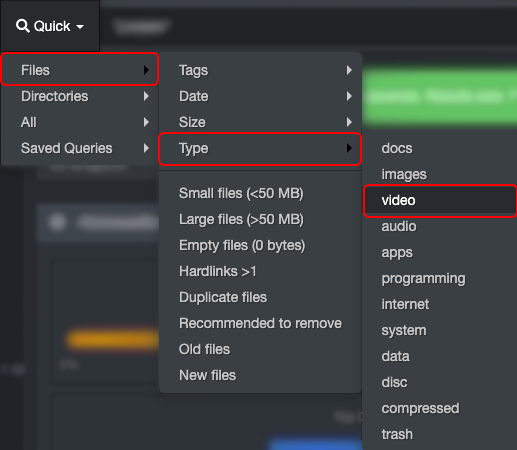
Task: Open Saved Queries submenu
Action: click(80, 148)
